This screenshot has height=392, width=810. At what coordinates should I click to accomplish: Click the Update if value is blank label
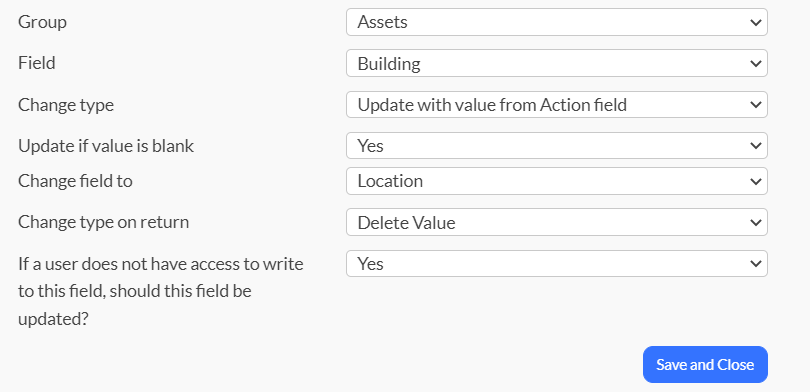(x=106, y=146)
